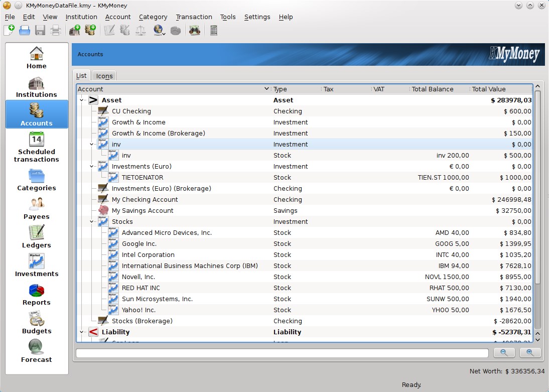
Task: Open the Account menu
Action: (x=117, y=17)
